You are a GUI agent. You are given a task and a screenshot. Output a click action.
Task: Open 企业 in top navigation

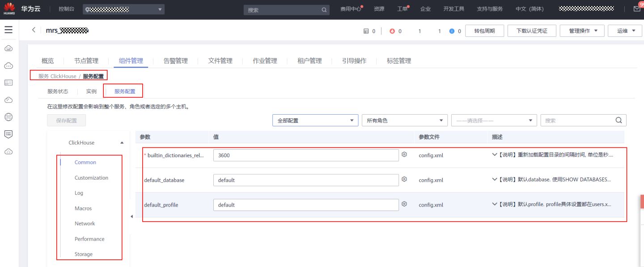(425, 9)
